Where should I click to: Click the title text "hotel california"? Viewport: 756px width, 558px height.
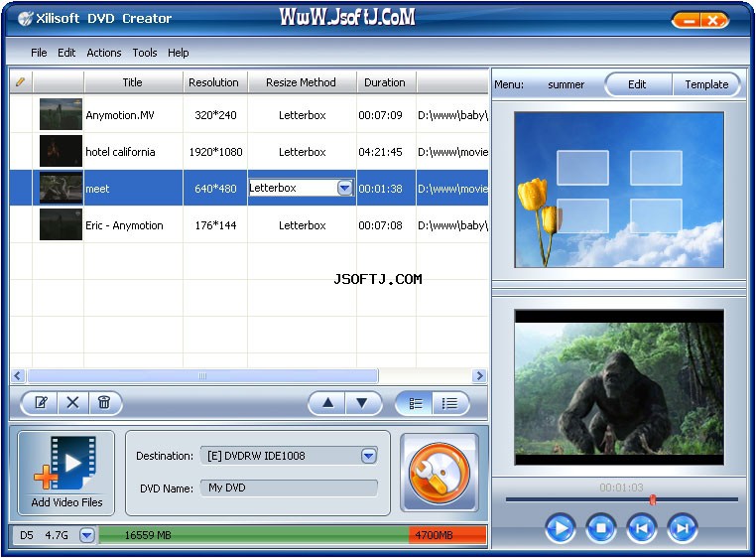pyautogui.click(x=120, y=152)
